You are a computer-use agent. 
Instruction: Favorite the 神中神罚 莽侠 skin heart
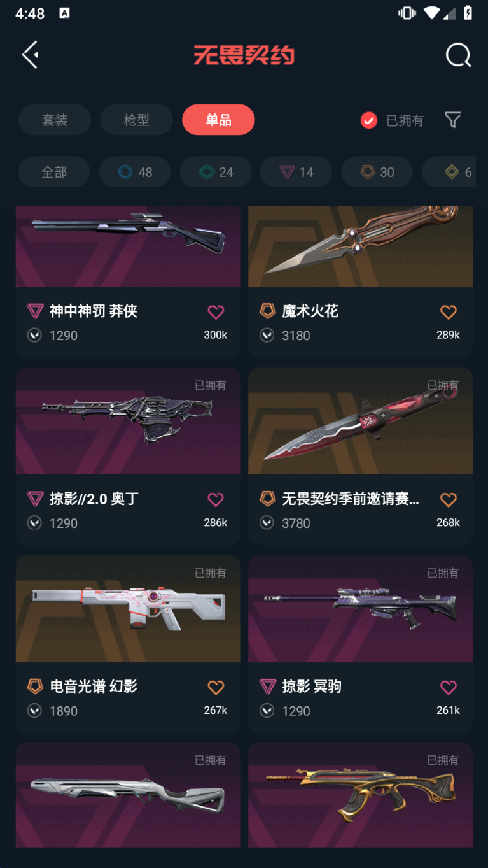point(216,311)
